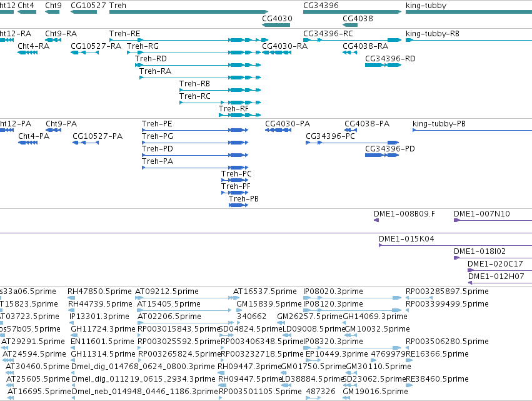Click EST label Dmel_dig_014768_0624_0800.3prime

click(143, 367)
